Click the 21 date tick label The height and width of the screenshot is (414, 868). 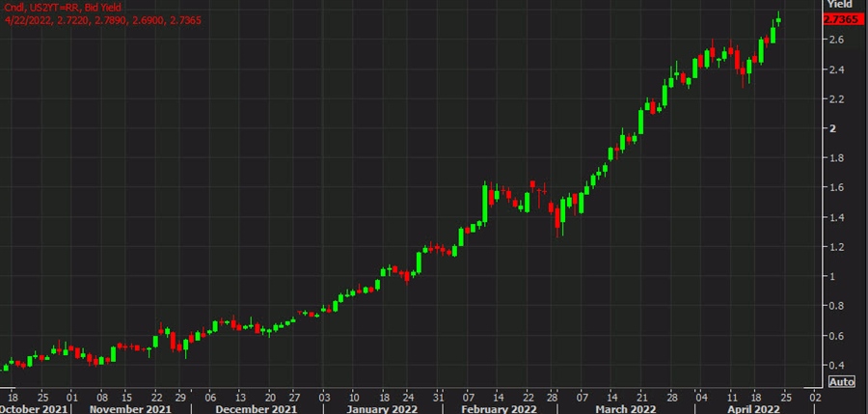pos(640,397)
